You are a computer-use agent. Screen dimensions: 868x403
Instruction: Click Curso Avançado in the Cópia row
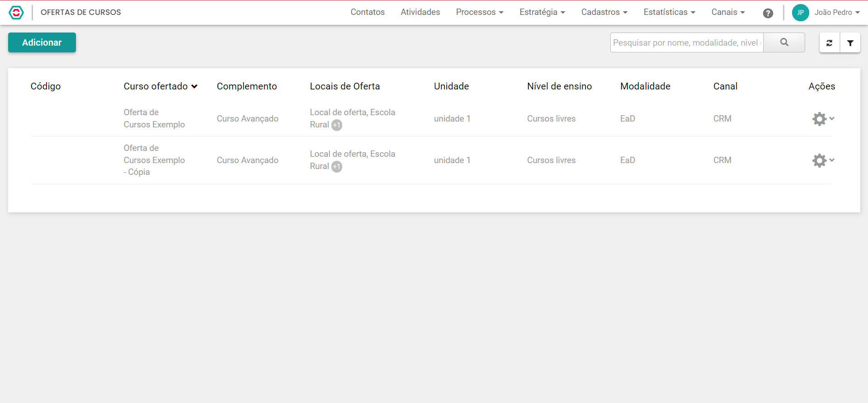(x=248, y=160)
